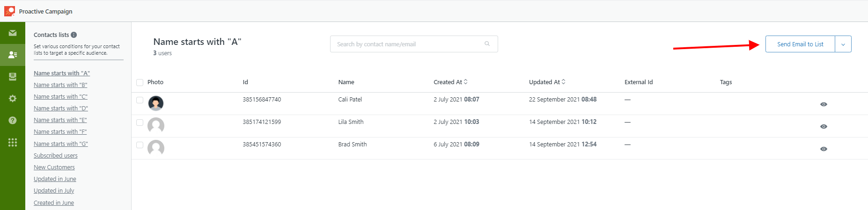Tick the select-all checkbox in the header
868x210 pixels.
coord(140,82)
